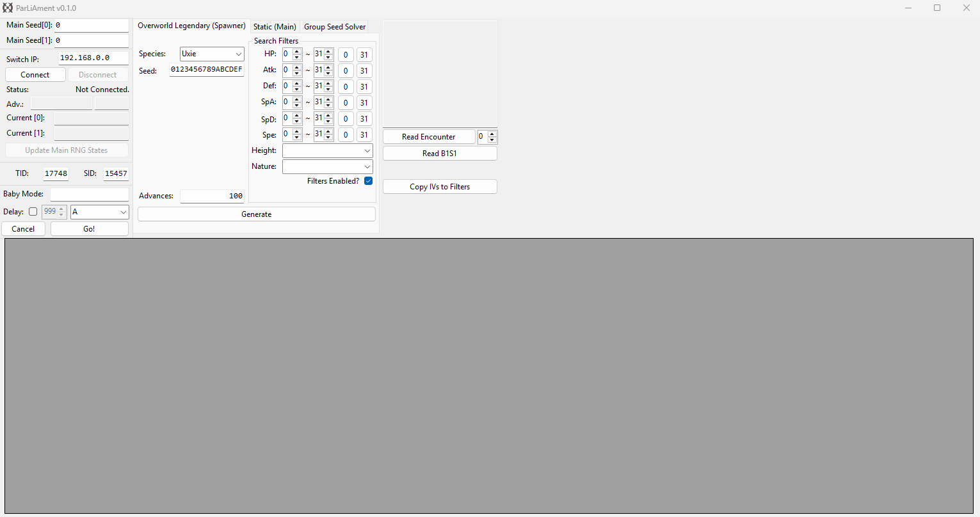Image resolution: width=980 pixels, height=517 pixels.
Task: Decrease the HP maximum spinner value
Action: pyautogui.click(x=328, y=58)
